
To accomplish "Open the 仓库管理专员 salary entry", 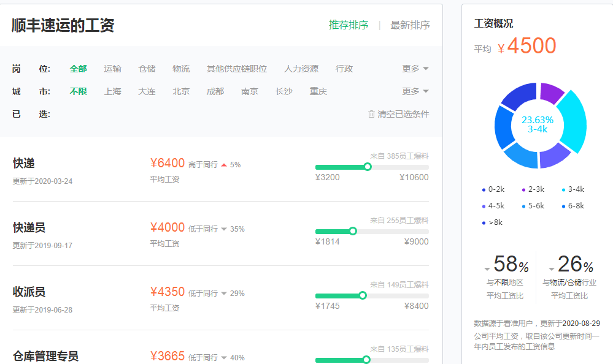I will coord(45,356).
